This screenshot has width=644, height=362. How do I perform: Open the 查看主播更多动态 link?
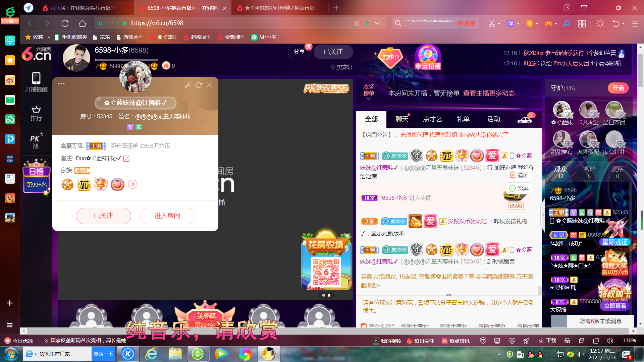tap(489, 93)
